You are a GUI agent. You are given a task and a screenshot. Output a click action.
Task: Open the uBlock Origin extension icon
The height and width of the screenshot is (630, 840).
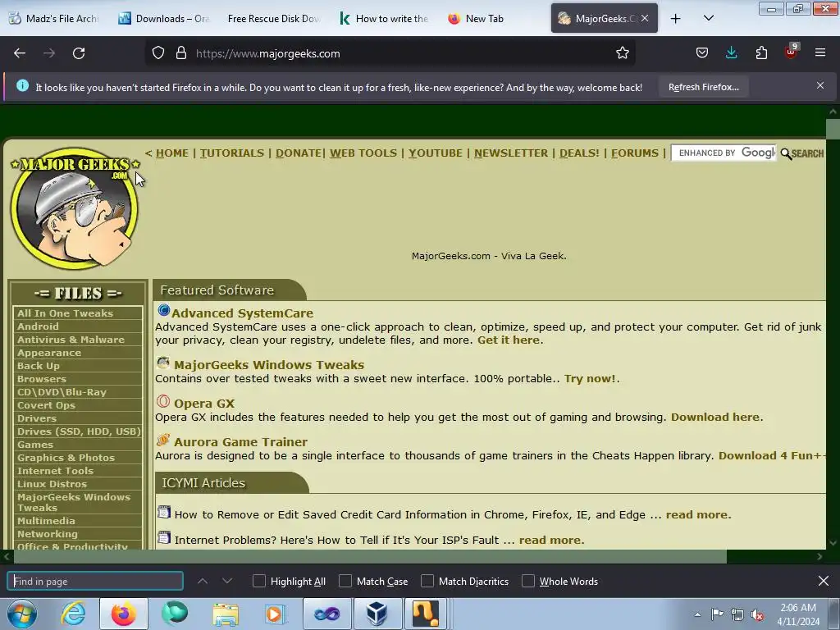point(792,52)
